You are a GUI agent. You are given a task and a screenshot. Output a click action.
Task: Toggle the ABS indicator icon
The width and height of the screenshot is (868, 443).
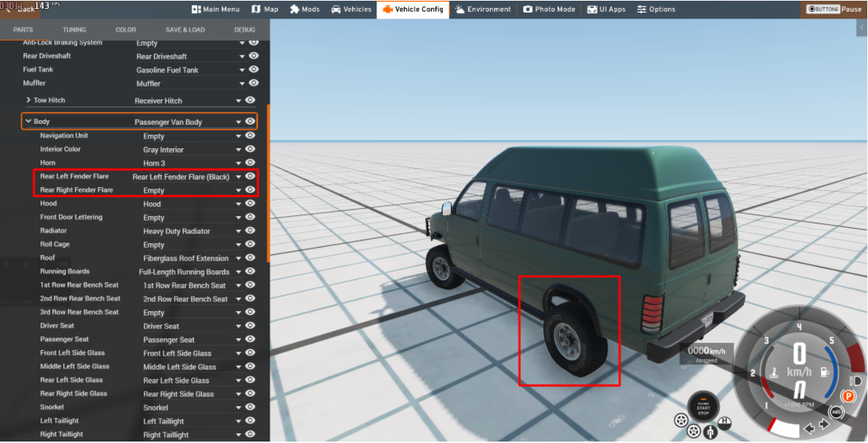[x=836, y=412]
